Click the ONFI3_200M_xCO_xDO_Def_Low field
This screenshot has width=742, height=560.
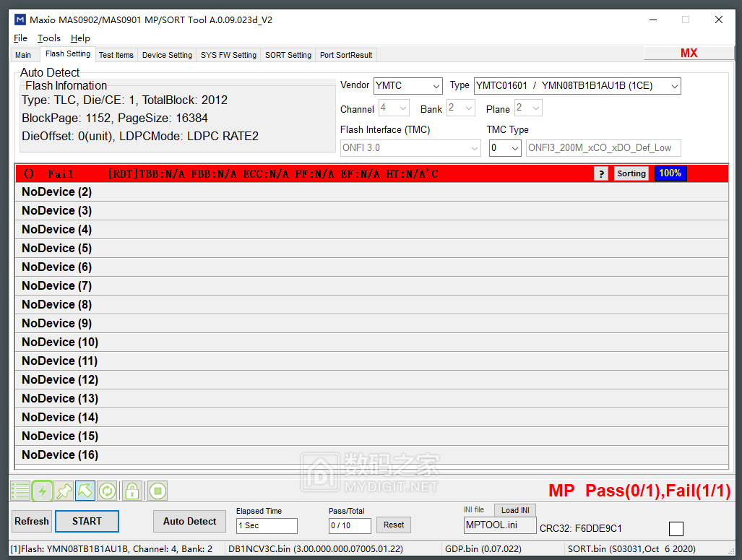[603, 147]
